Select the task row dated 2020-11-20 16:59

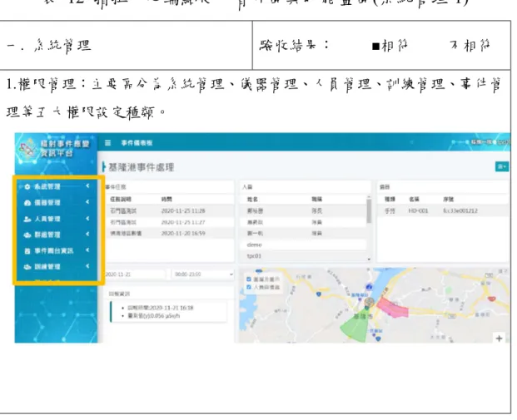tap(170, 234)
